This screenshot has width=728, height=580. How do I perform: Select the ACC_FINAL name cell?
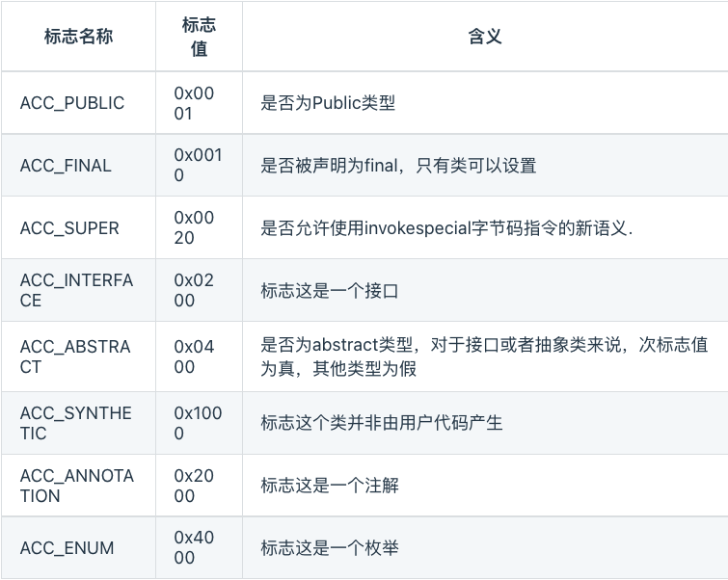tap(66, 166)
